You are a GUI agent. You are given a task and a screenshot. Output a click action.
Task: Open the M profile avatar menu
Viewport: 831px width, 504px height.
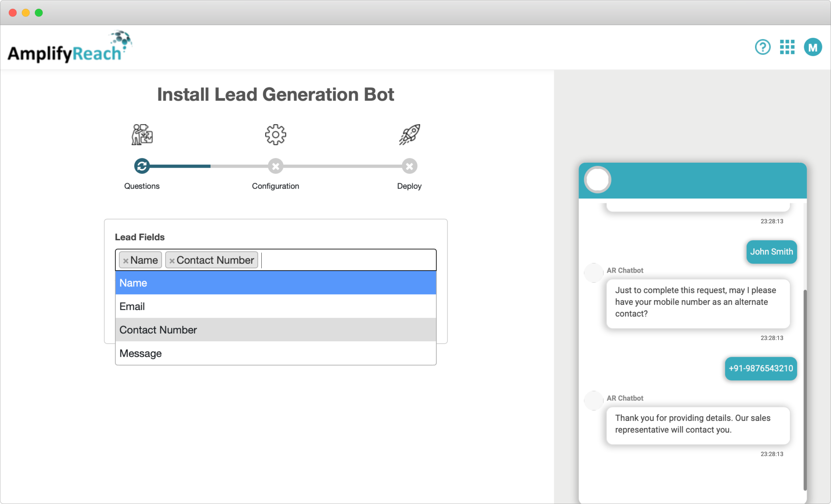(x=812, y=47)
